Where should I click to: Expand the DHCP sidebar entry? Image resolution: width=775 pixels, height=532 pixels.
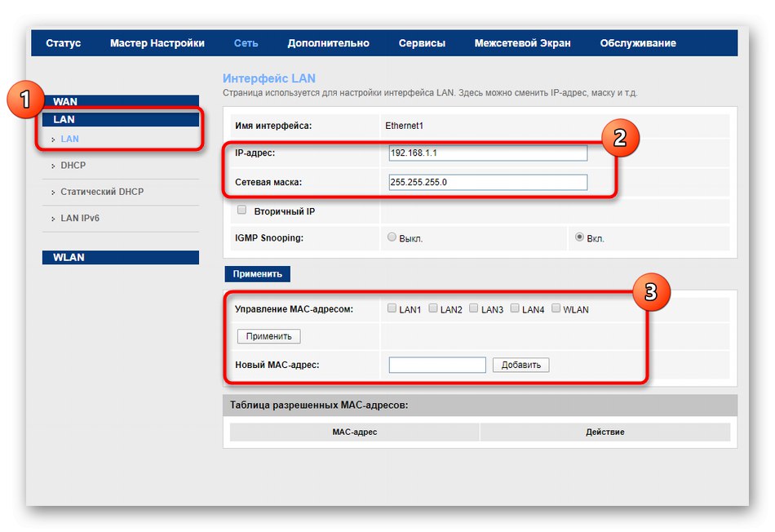[x=73, y=166]
